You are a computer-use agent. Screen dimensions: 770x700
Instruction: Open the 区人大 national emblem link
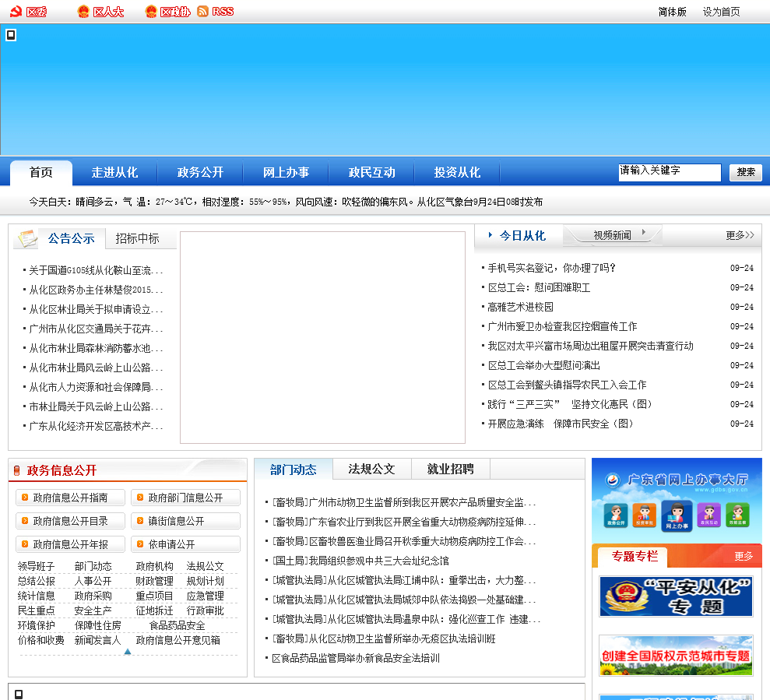[83, 12]
